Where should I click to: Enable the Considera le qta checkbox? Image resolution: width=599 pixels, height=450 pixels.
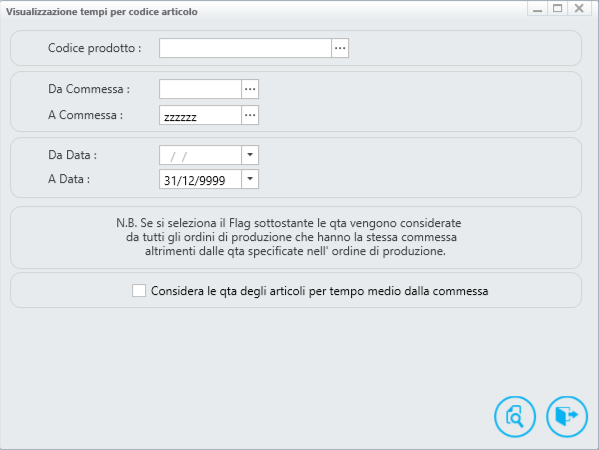coord(139,290)
